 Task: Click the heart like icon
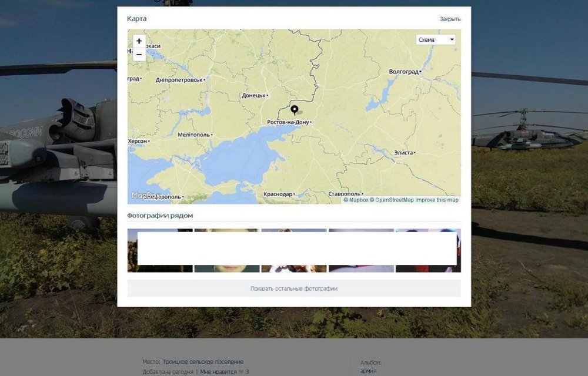(x=241, y=372)
